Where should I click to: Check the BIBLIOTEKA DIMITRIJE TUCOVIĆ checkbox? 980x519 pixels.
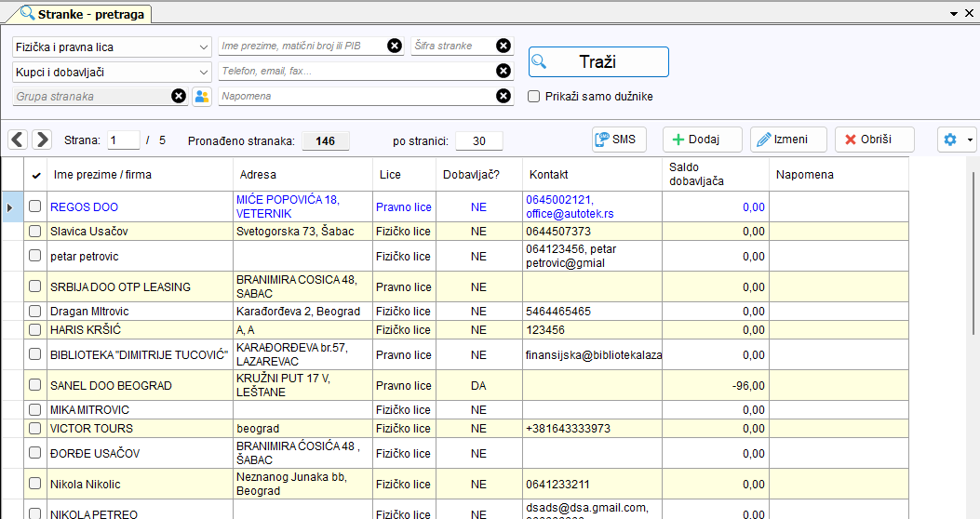pos(35,354)
